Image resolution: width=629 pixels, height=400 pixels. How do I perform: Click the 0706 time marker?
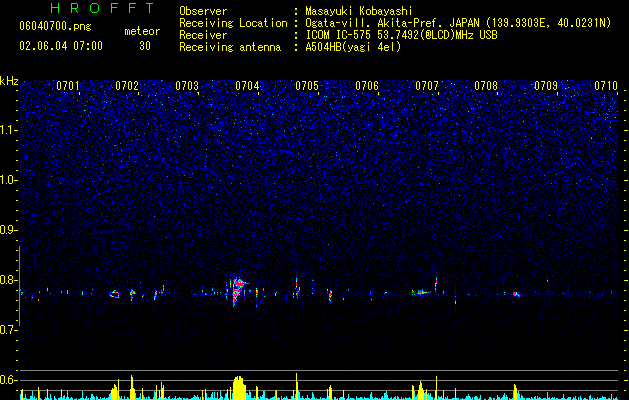(367, 85)
